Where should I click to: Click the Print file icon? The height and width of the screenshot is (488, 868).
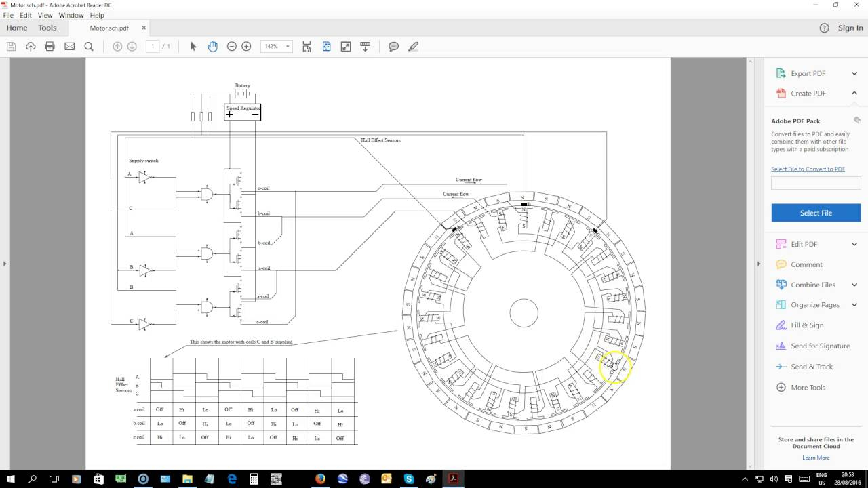[x=50, y=46]
